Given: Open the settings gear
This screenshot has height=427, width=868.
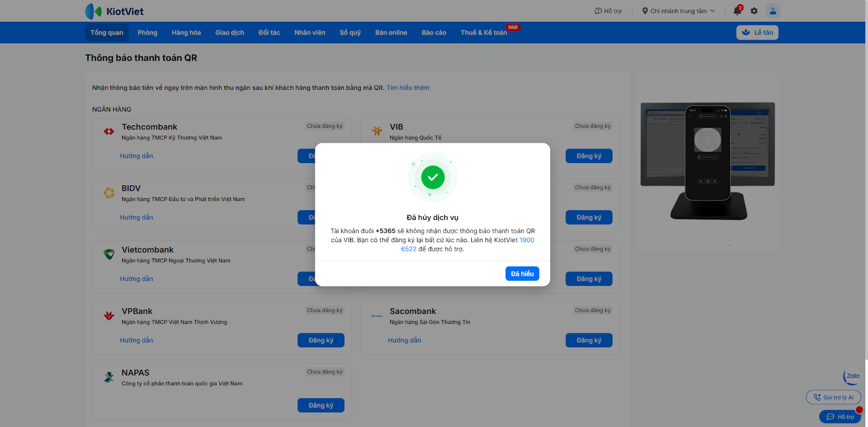Looking at the screenshot, I should tap(754, 11).
